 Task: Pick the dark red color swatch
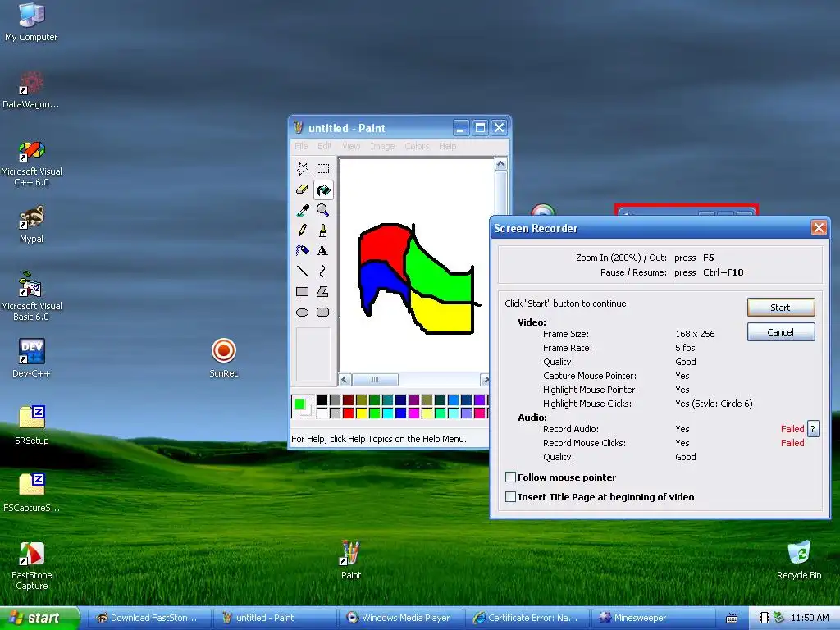[x=348, y=399]
